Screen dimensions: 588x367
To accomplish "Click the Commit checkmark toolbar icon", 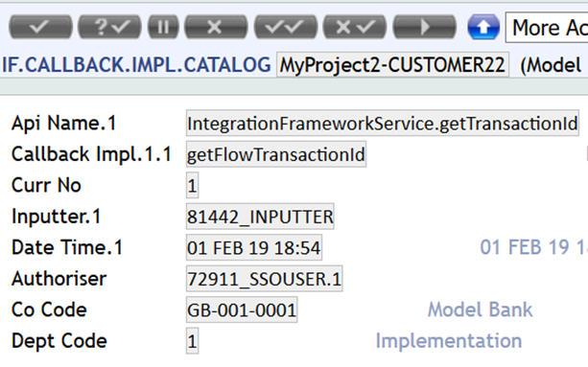I will (x=40, y=27).
